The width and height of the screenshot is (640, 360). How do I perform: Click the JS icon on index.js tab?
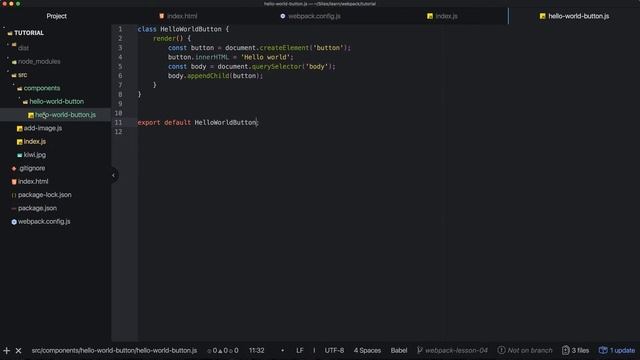coord(430,16)
